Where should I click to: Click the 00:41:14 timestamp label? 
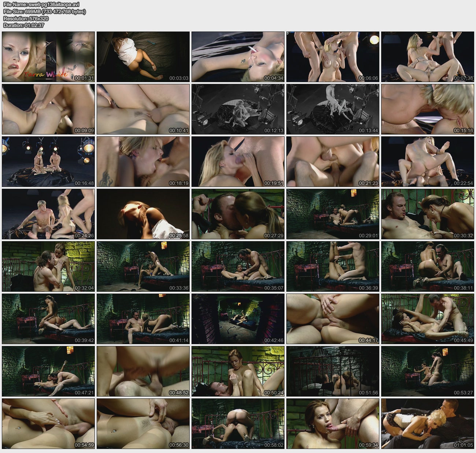(179, 340)
